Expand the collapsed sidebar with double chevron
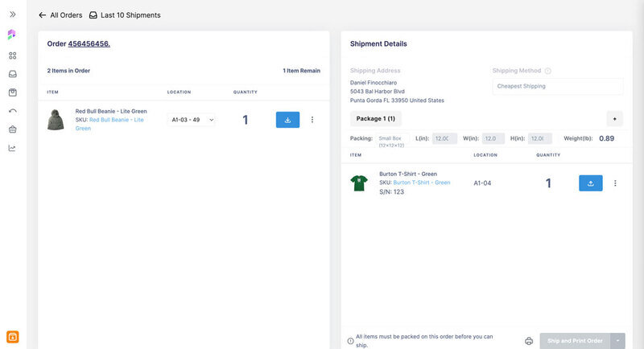Image resolution: width=644 pixels, height=349 pixels. (x=12, y=14)
